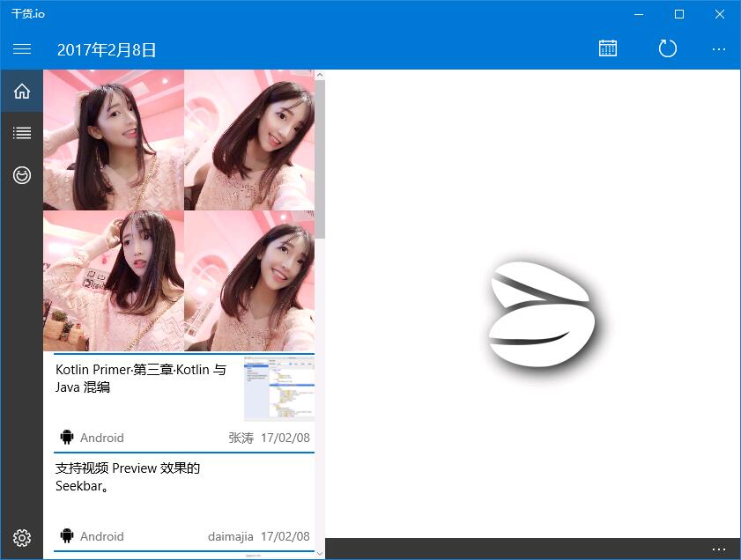Open the smiley face section
This screenshot has height=560, width=741.
coord(22,175)
